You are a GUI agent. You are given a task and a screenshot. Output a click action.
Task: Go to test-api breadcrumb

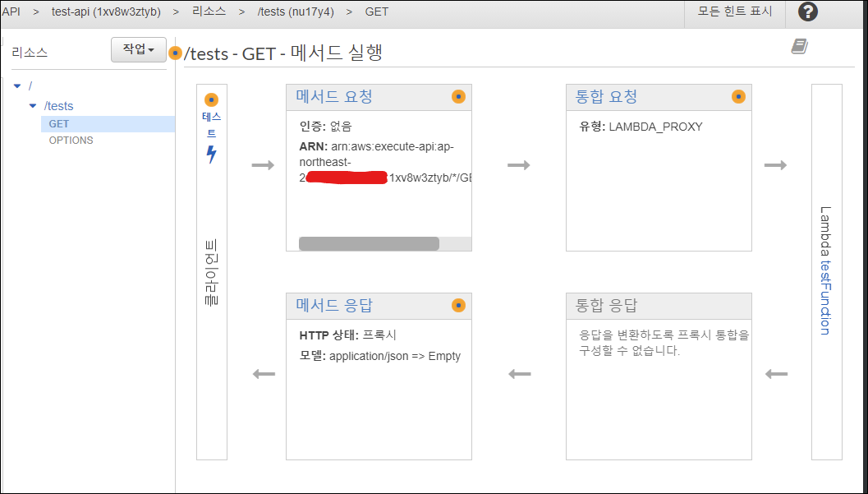click(106, 12)
